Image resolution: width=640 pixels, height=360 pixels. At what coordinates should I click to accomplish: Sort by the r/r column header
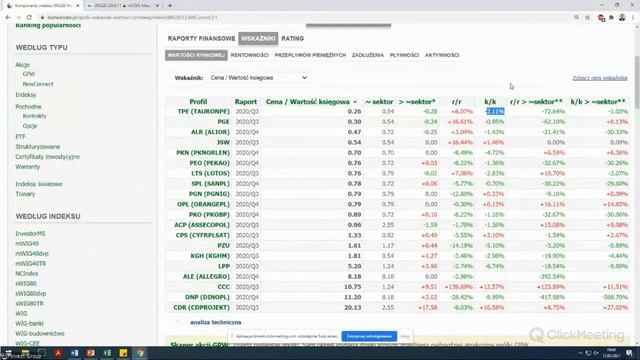point(456,102)
